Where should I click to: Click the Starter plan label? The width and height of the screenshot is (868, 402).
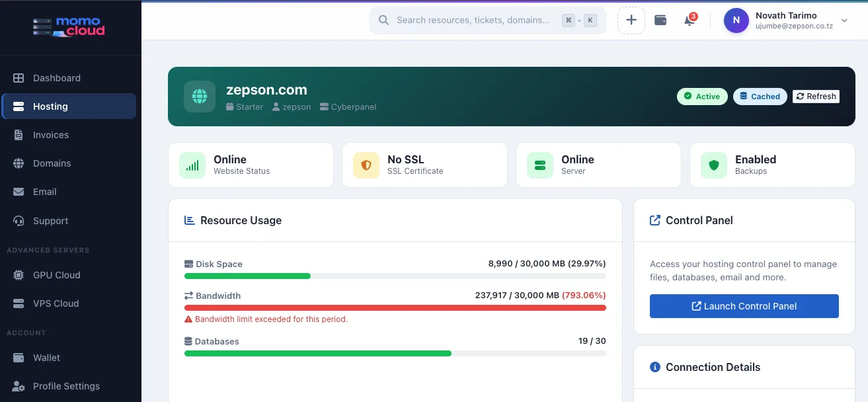[x=245, y=106]
